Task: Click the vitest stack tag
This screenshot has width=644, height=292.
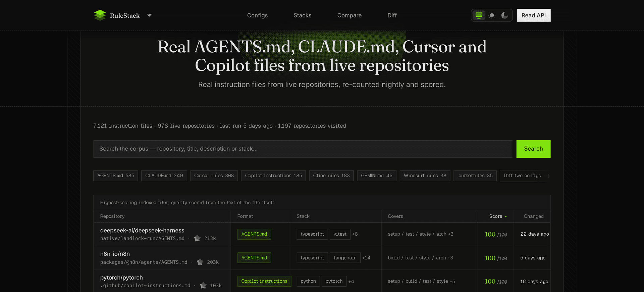Action: coord(340,234)
